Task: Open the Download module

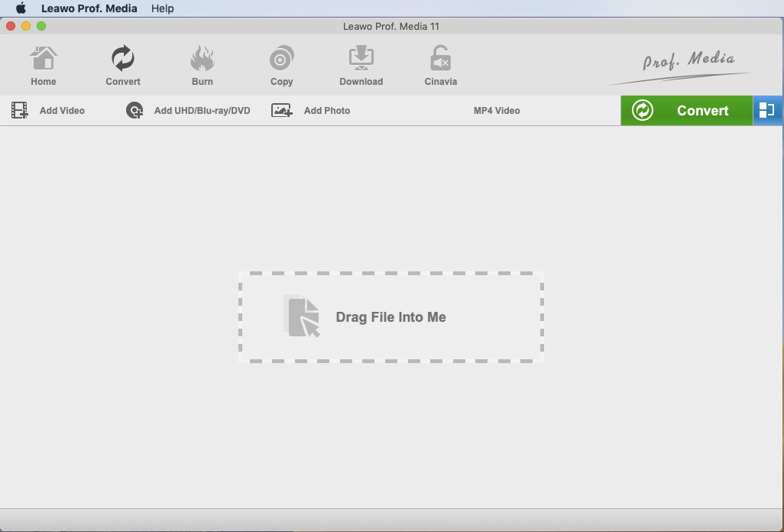Action: tap(361, 66)
